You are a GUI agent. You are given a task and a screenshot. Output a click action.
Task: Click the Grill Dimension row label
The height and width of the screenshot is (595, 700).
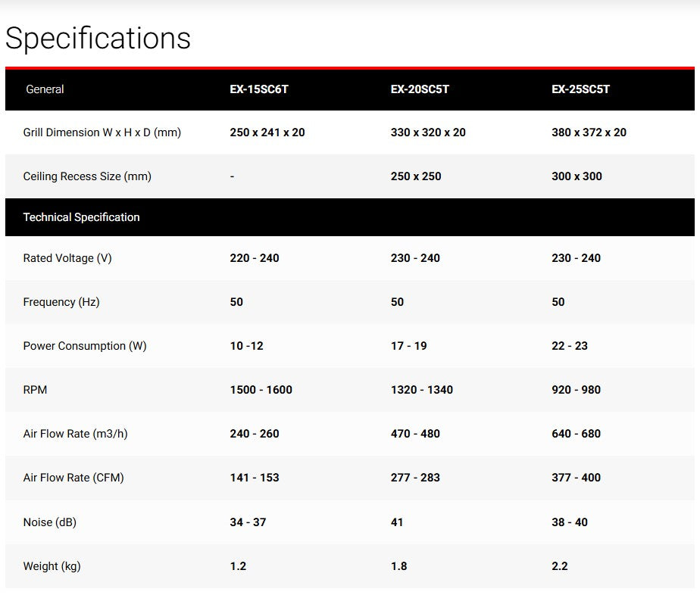(102, 132)
